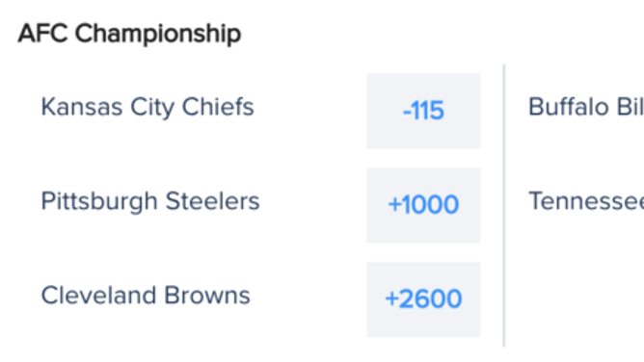Click the word Chiefs in first row
Viewport: 644px width, 362px height.
point(218,107)
